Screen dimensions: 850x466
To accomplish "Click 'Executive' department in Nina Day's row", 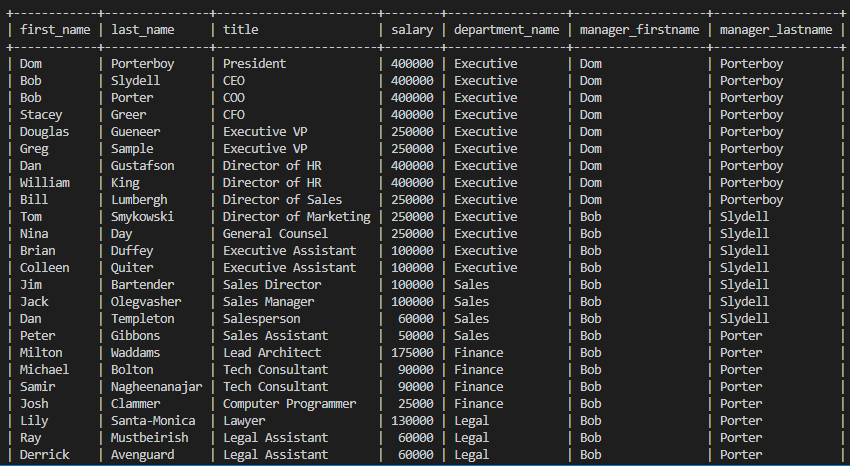I will (486, 234).
